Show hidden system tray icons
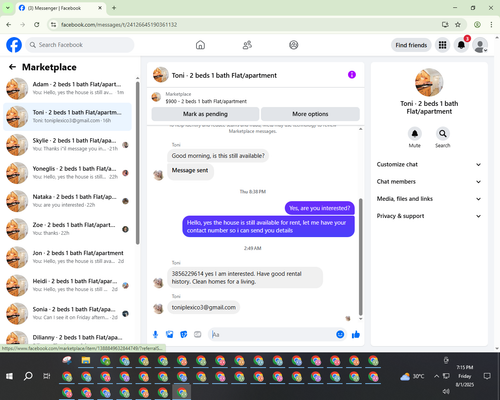The height and width of the screenshot is (400, 500). click(x=436, y=376)
